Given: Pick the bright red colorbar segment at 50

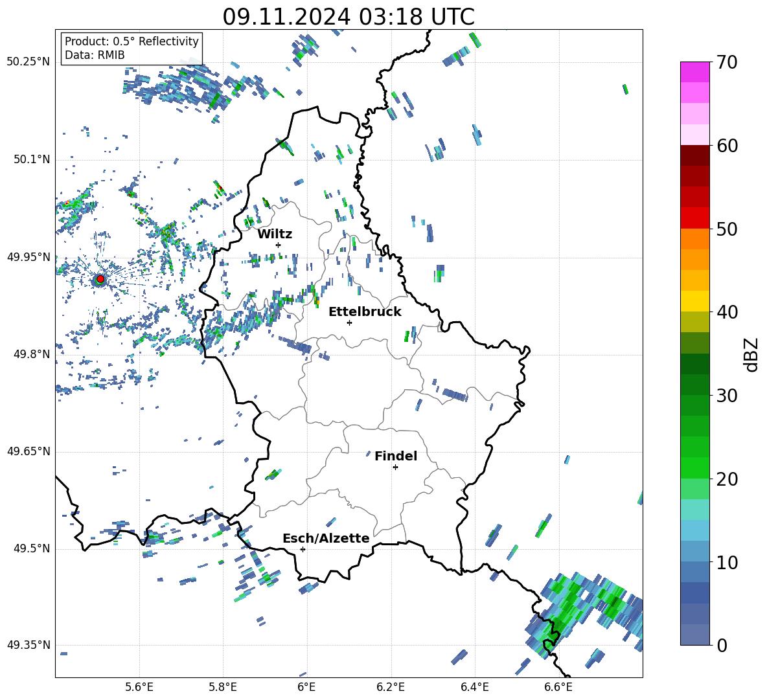Looking at the screenshot, I should coord(694,218).
